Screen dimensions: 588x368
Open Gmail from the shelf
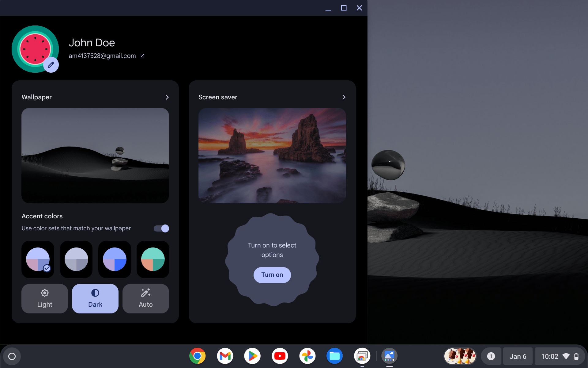click(225, 356)
